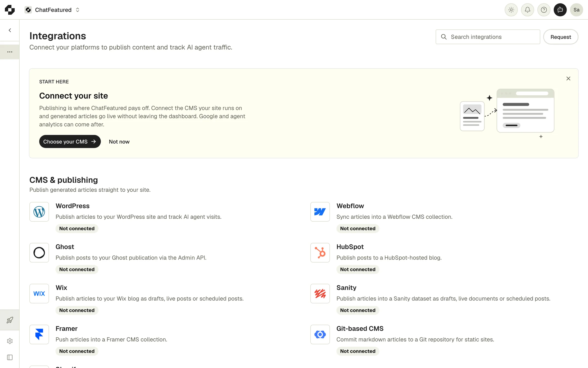Viewport: 588px width, 368px height.
Task: Open the ChatFeatured workspace switcher
Action: (52, 10)
